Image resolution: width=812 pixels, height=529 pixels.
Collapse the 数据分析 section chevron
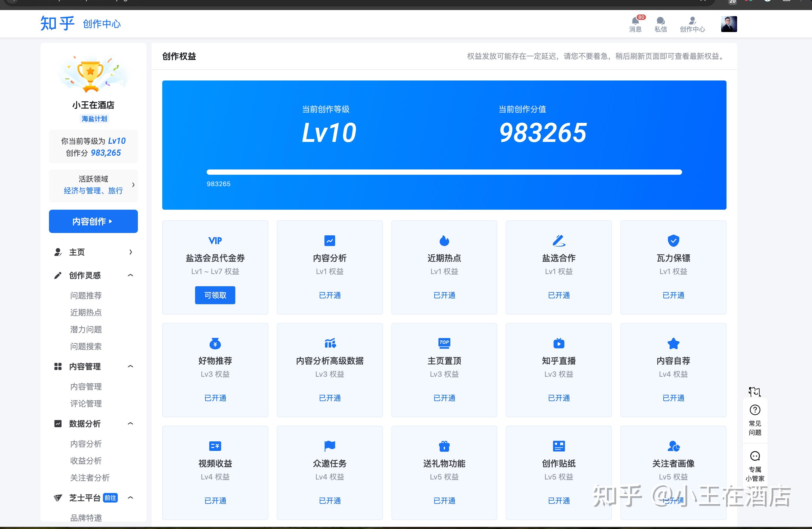[x=130, y=423]
